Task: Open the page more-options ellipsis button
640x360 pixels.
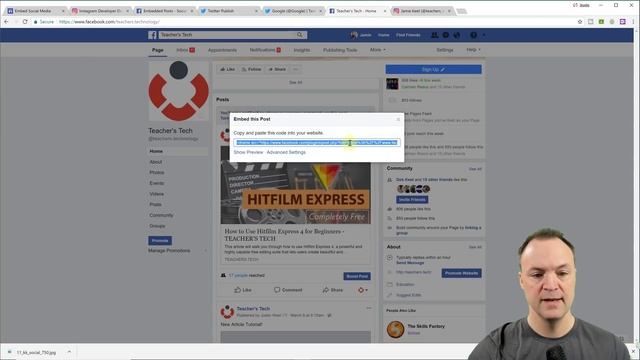Action: click(x=296, y=69)
